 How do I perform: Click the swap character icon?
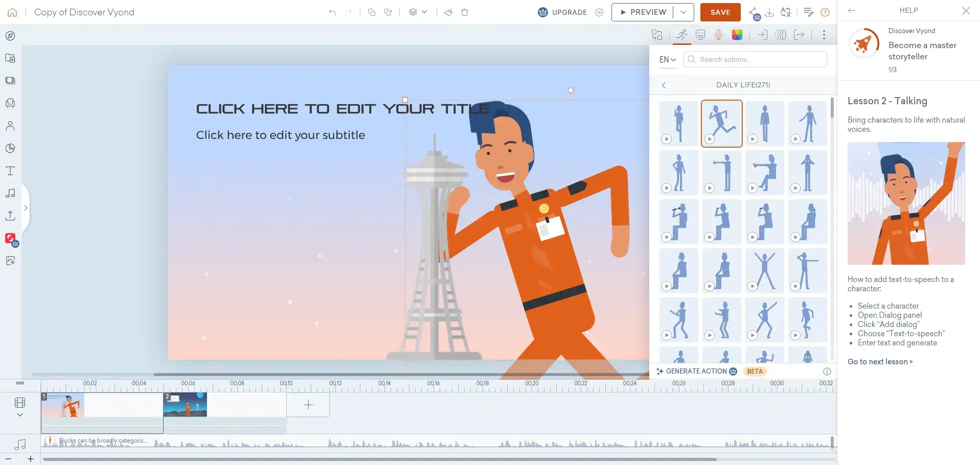pos(657,35)
